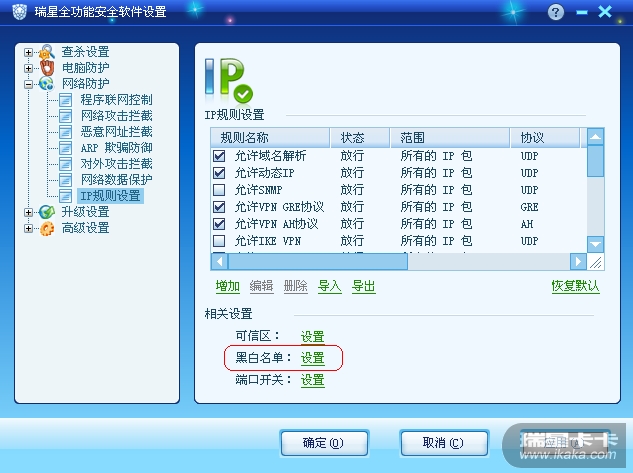
Task: Expand the 电脑防护 tree node
Action: tap(28, 68)
